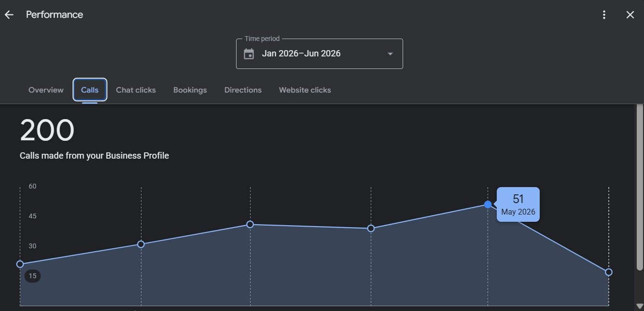Screen dimensions: 644x311
Task: Click 'Calls made from your Business Profile' text
Action: pyautogui.click(x=94, y=156)
